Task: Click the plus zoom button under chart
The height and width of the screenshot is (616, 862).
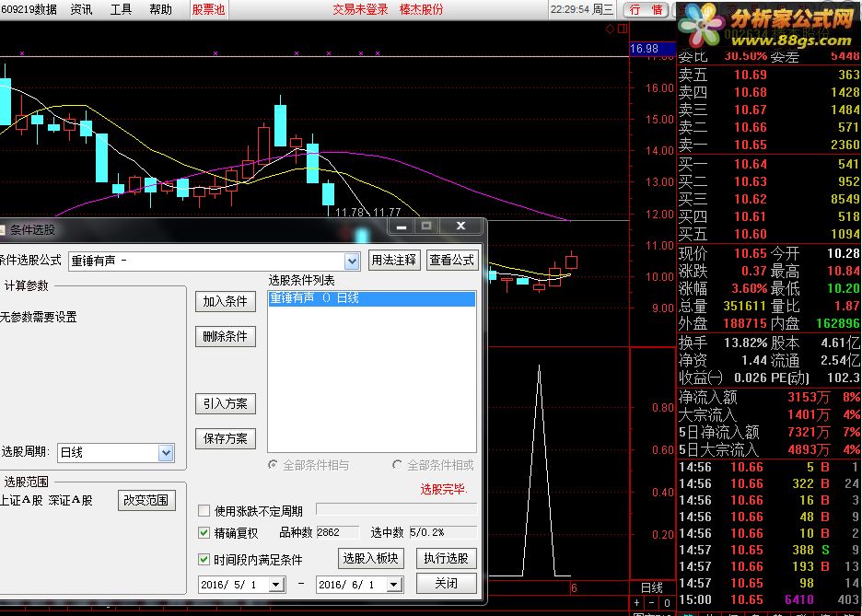Action: (637, 603)
